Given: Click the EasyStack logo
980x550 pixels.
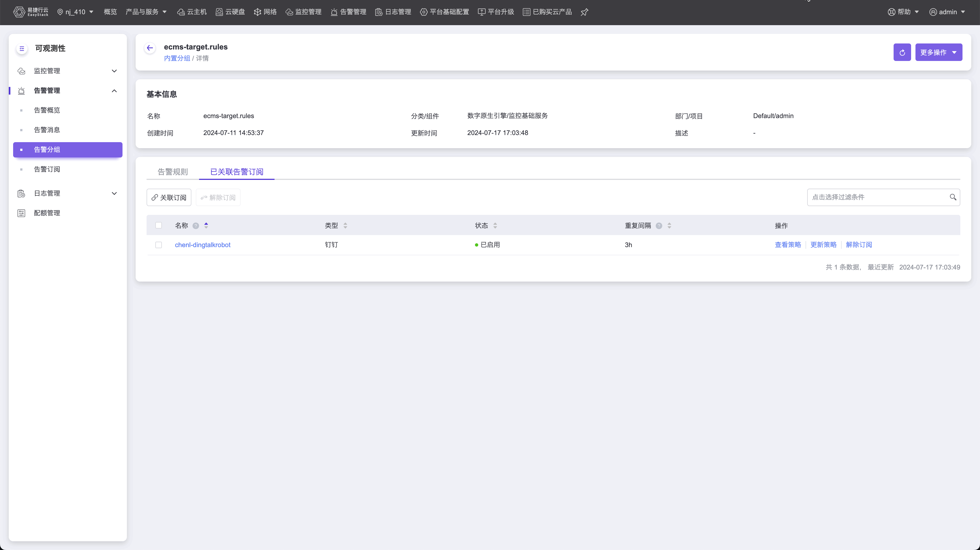Looking at the screenshot, I should (30, 12).
